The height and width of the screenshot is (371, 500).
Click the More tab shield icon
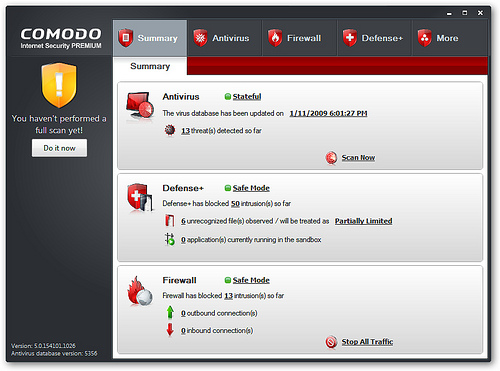point(425,38)
